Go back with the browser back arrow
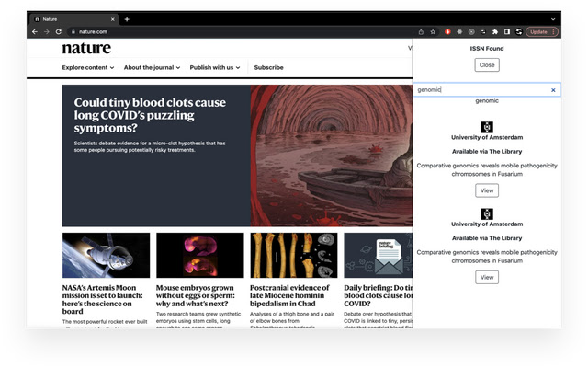This screenshot has height=368, width=588. click(x=35, y=32)
